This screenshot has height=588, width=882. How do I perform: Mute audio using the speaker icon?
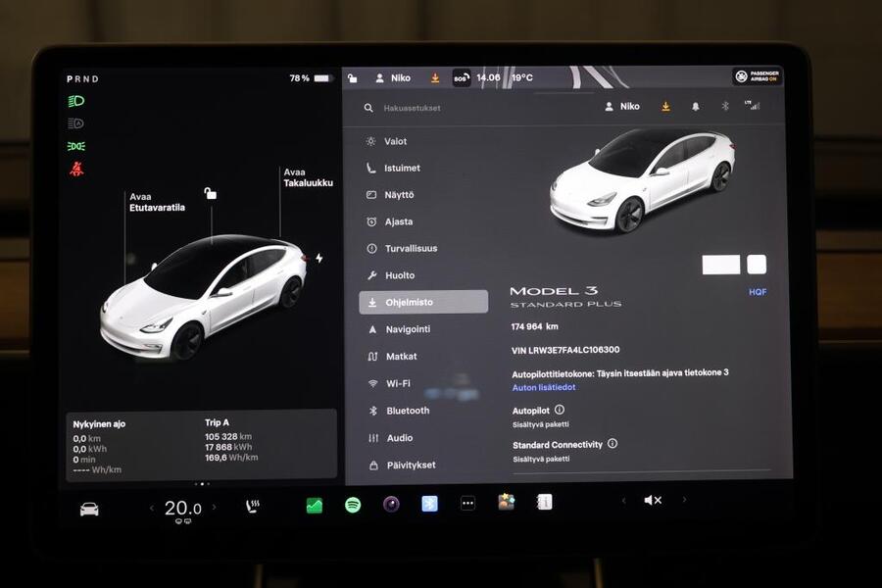coord(654,500)
